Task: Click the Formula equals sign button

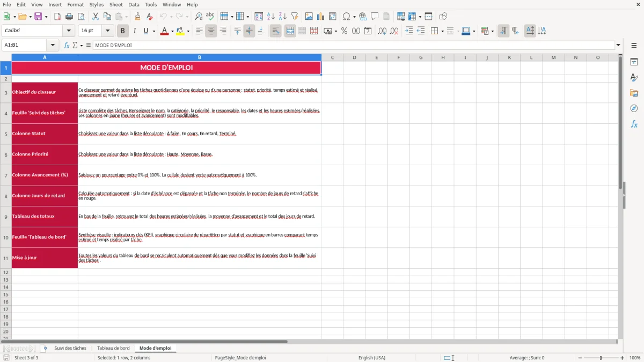Action: 89,45
